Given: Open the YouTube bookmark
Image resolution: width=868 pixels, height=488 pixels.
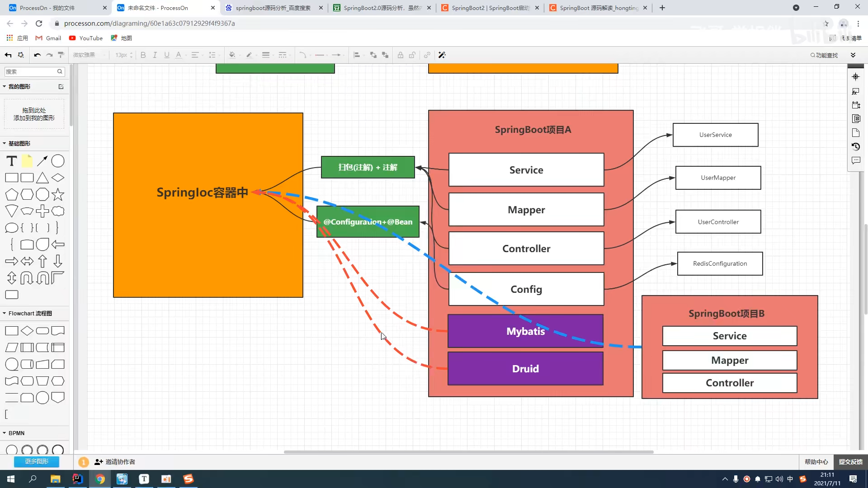Looking at the screenshot, I should coord(86,38).
